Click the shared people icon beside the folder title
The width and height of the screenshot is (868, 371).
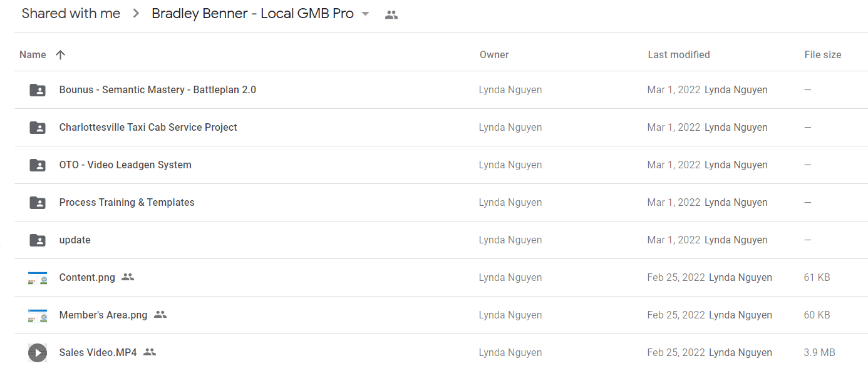(391, 14)
